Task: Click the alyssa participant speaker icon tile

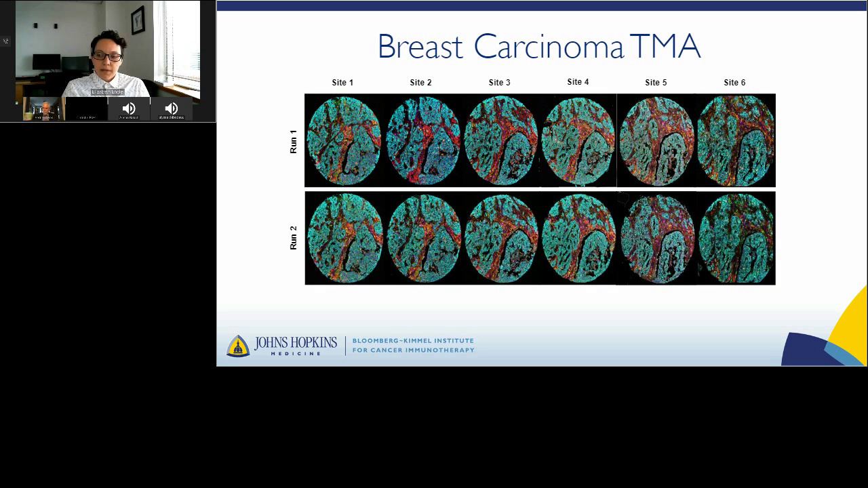Action: click(x=172, y=109)
